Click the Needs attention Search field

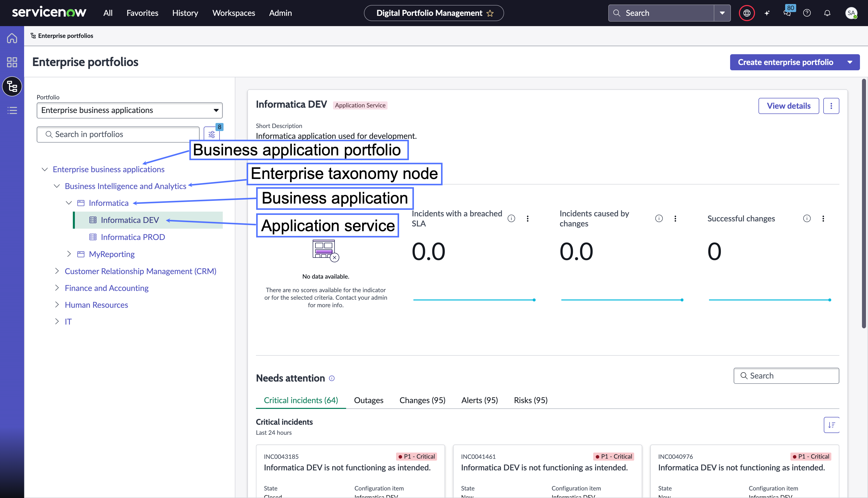pyautogui.click(x=786, y=376)
